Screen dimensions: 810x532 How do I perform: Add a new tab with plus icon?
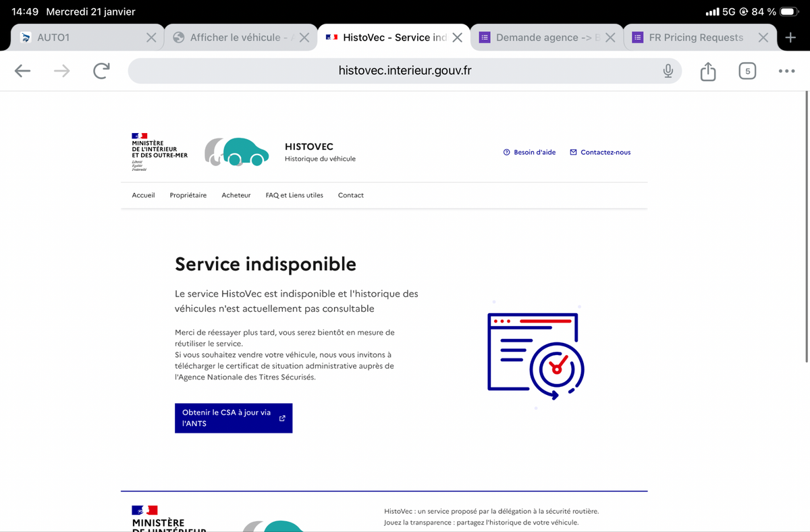pos(790,37)
